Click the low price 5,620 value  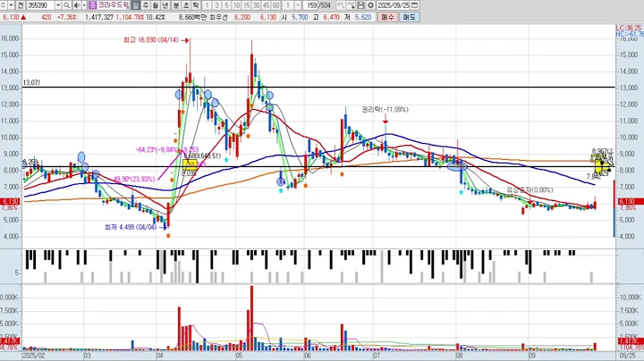coord(363,17)
